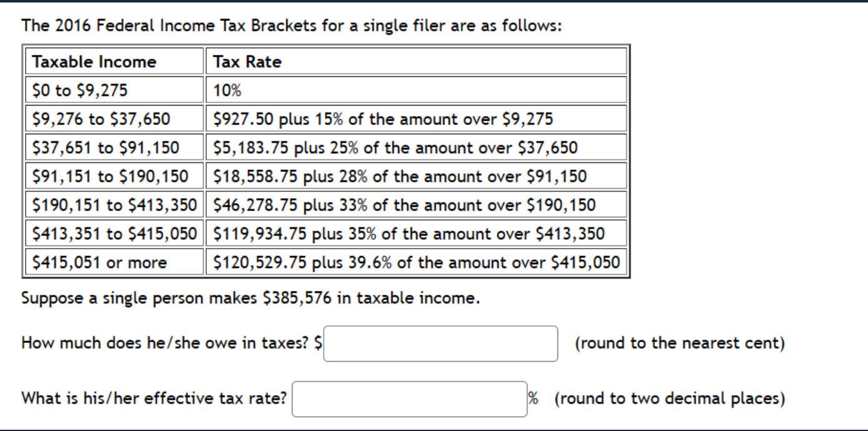The height and width of the screenshot is (431, 868).
Task: Click the $18,558.75 plus 28% rate cell
Action: click(x=416, y=177)
